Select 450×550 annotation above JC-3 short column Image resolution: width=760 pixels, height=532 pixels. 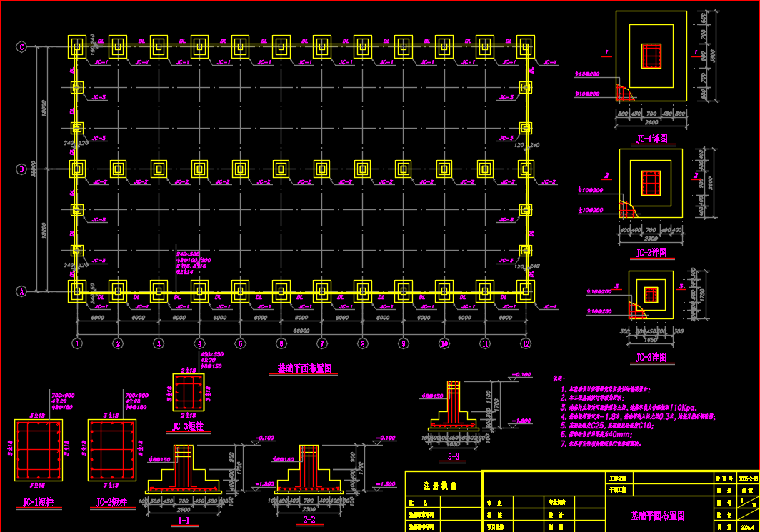tap(212, 355)
